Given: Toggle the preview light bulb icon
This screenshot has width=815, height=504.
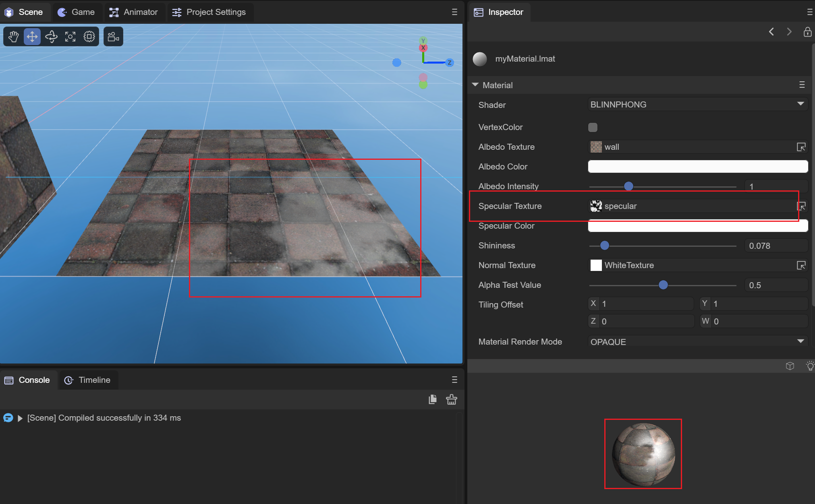Looking at the screenshot, I should tap(810, 366).
